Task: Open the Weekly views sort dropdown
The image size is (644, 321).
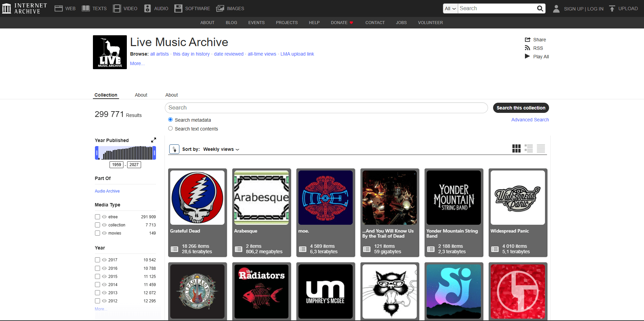Action: pyautogui.click(x=221, y=149)
